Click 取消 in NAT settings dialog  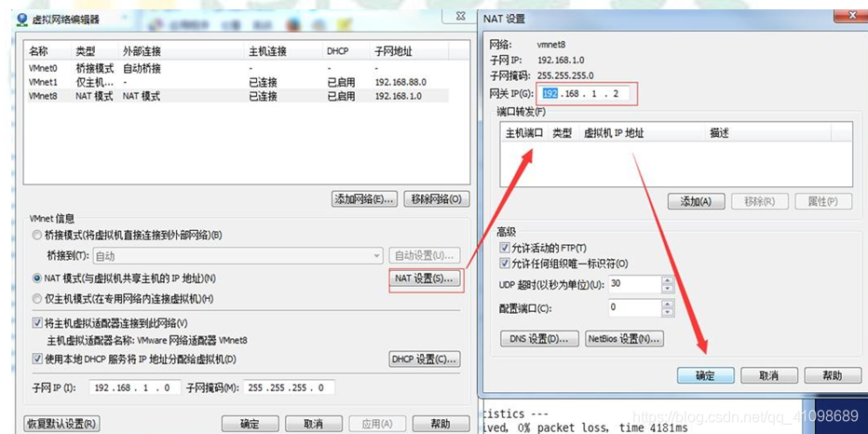(769, 376)
